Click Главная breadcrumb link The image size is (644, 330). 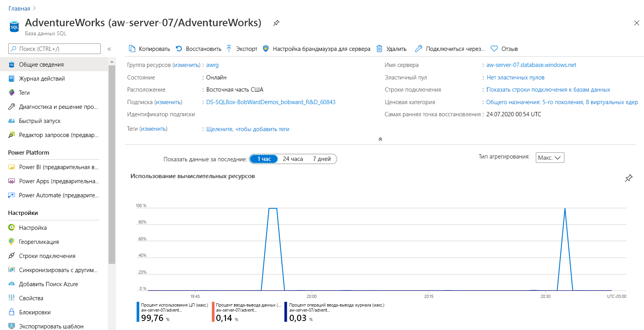click(x=19, y=9)
